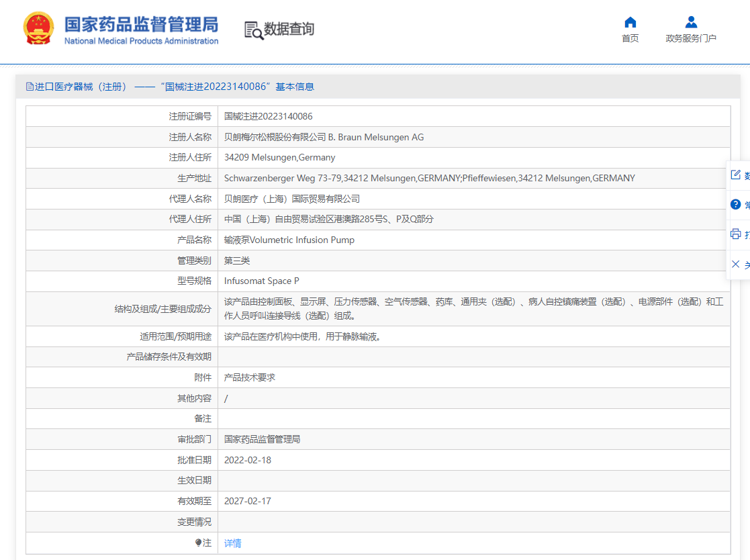The height and width of the screenshot is (560, 750).
Task: Click the 其他内容 slash value
Action: 226,398
